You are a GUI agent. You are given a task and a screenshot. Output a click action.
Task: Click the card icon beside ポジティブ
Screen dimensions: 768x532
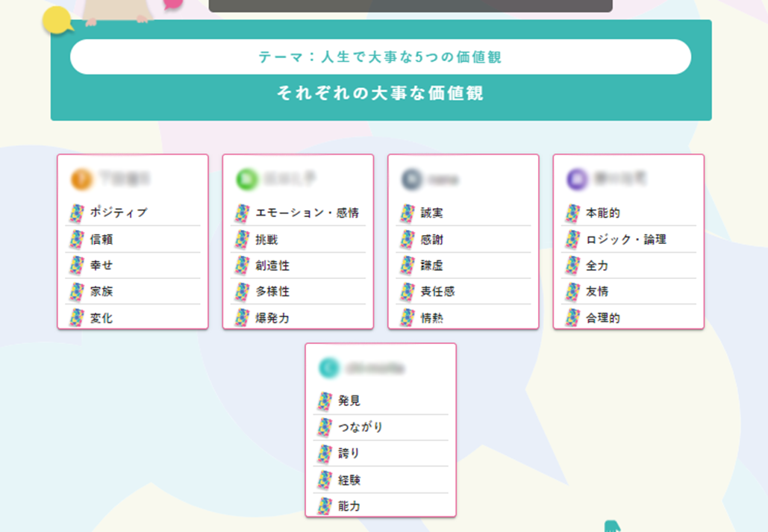(x=77, y=213)
